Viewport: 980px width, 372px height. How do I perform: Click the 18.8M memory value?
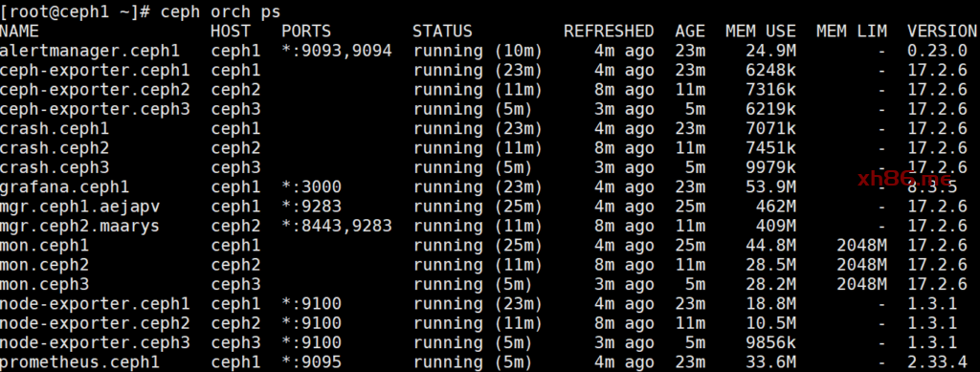pos(770,304)
